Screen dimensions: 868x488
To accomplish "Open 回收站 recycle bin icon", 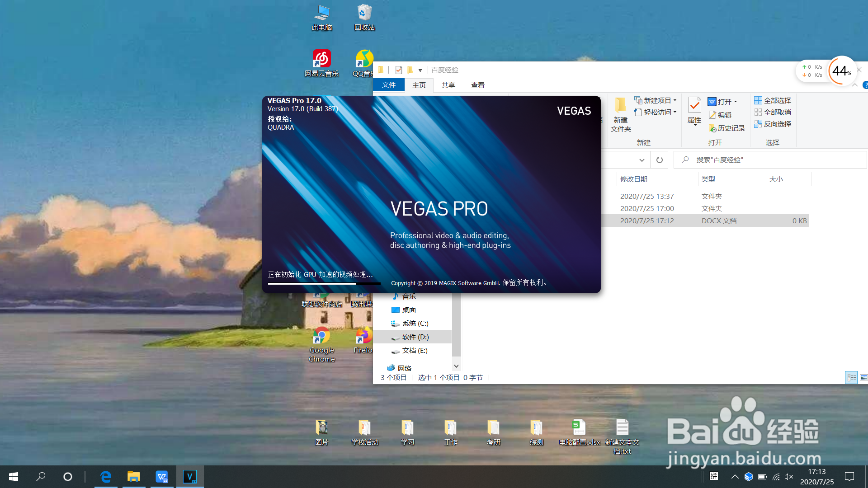I will pos(364,18).
